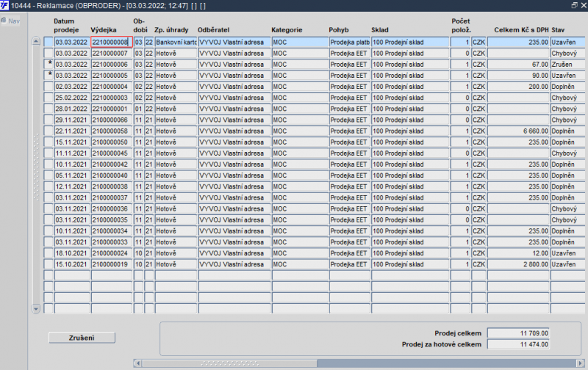The width and height of the screenshot is (588, 370).
Task: Click Výdejka 2100000034 cell
Action: tap(112, 231)
